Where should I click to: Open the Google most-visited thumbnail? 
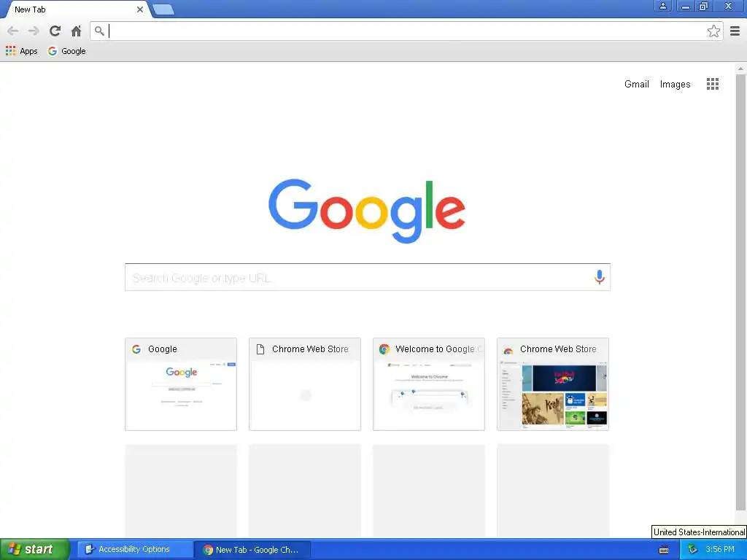pos(181,384)
